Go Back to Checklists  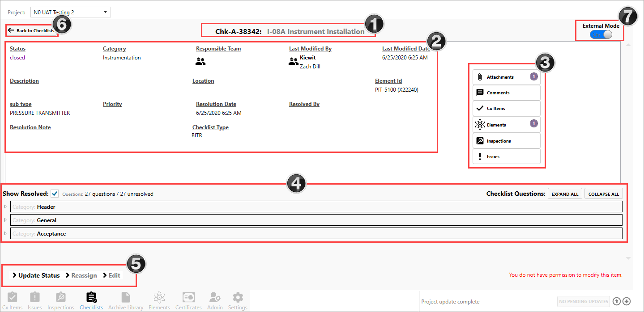tap(31, 30)
